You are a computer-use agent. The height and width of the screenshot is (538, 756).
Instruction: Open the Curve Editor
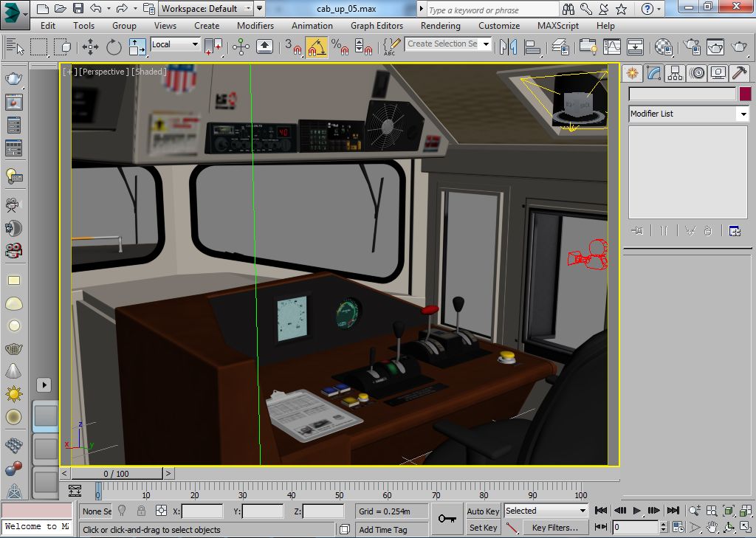coord(611,46)
